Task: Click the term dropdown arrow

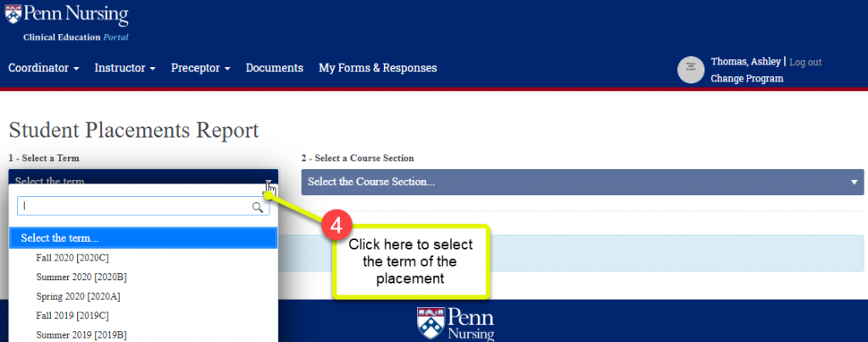Action: pyautogui.click(x=268, y=182)
